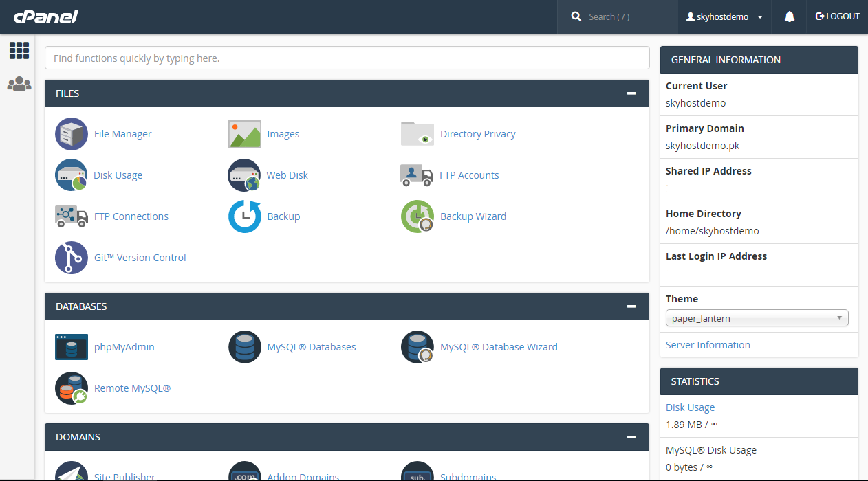Click the MySQL Databases text link
The image size is (868, 481).
(312, 347)
